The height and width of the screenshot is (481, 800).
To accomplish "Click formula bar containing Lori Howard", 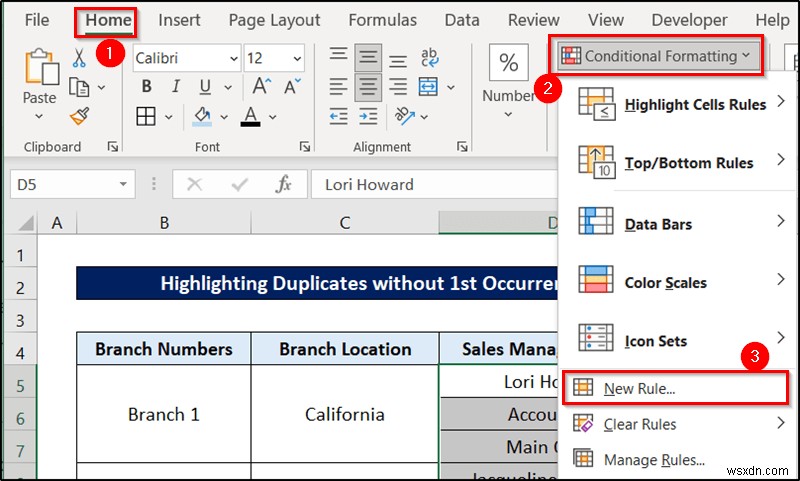I will [434, 184].
